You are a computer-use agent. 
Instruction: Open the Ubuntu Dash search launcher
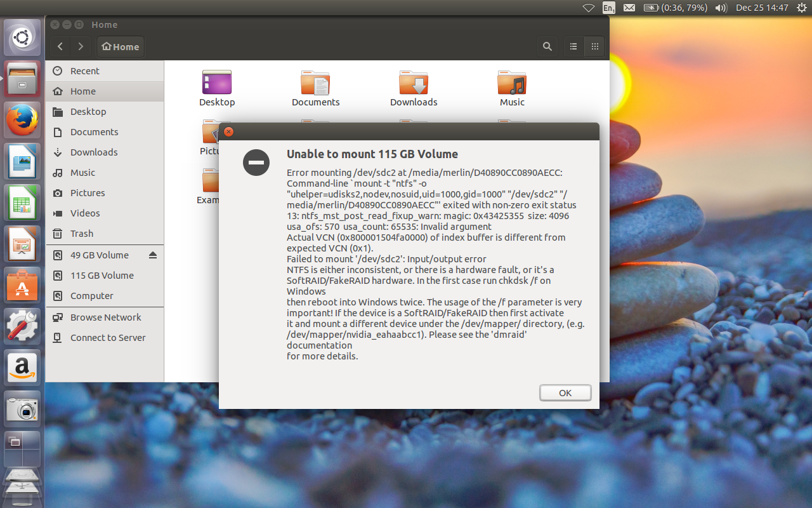click(x=22, y=37)
